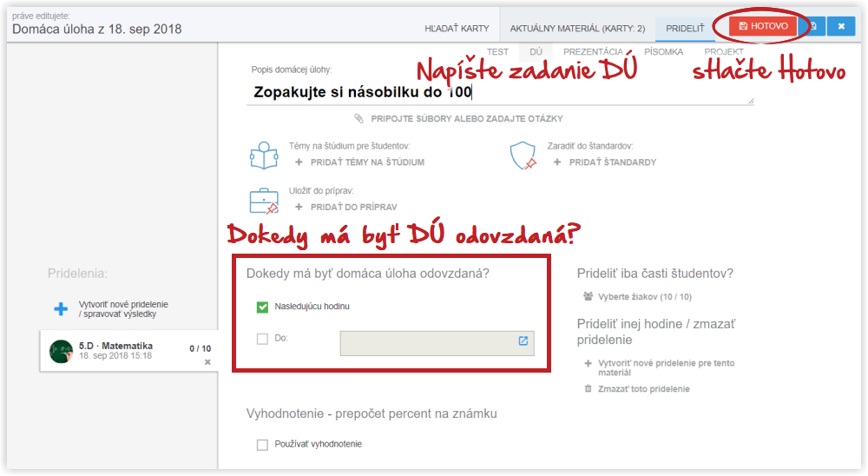Switch to Aktuálny materiál (Karty: 2) tab

pos(577,29)
